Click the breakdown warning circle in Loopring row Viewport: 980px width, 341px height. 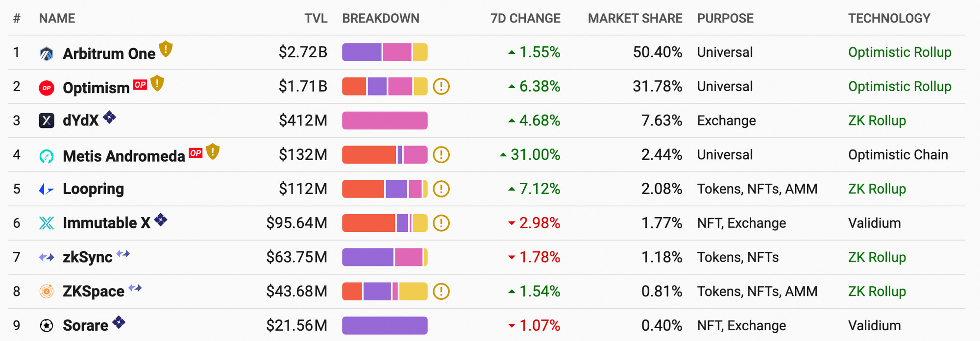(x=441, y=189)
